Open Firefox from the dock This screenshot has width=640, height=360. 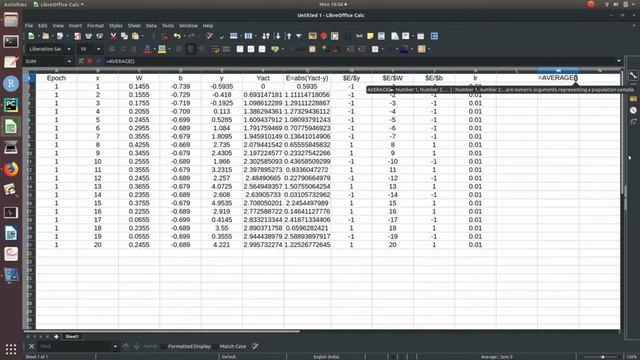(x=11, y=169)
